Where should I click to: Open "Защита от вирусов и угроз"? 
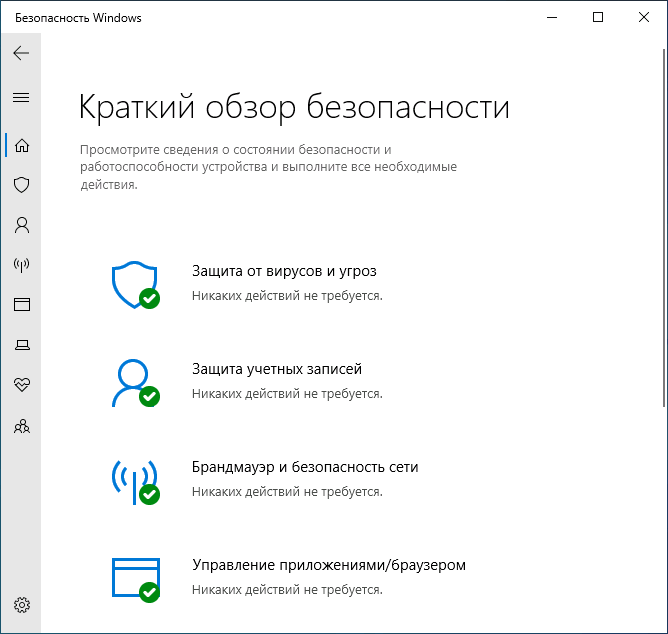(284, 271)
